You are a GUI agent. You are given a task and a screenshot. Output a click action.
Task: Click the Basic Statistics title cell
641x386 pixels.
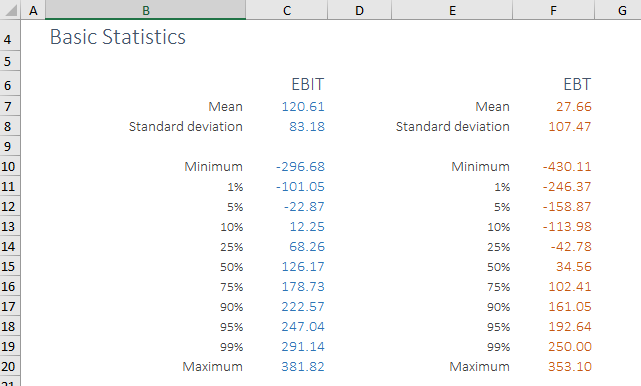pos(118,37)
